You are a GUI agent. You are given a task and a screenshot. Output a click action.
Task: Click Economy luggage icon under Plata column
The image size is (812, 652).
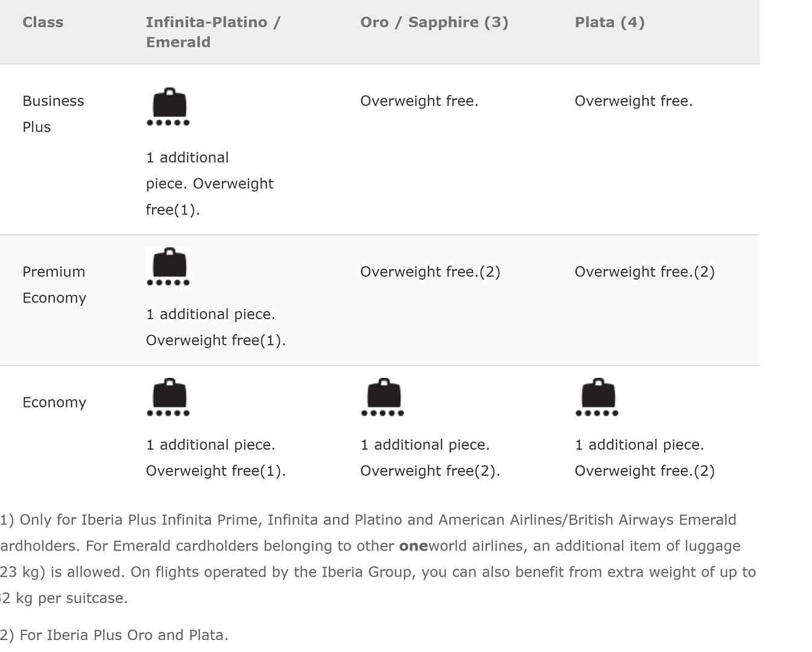tap(597, 397)
